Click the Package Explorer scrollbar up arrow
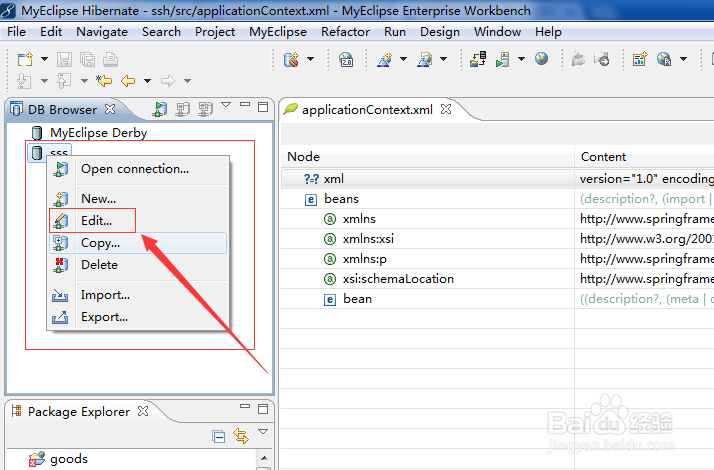This screenshot has width=714, height=470. point(264,458)
